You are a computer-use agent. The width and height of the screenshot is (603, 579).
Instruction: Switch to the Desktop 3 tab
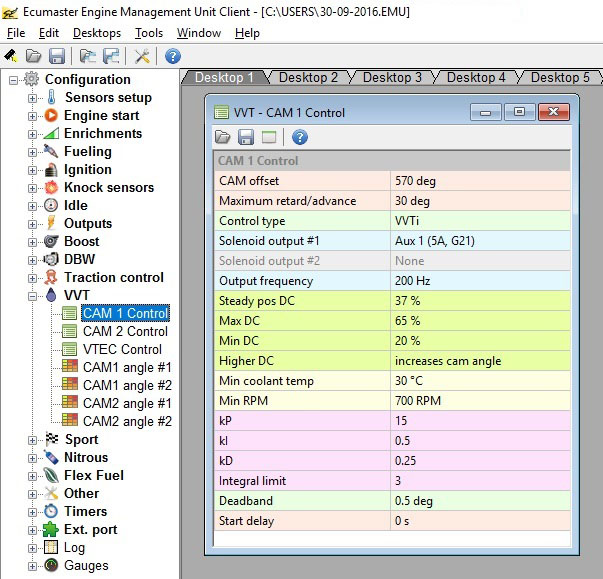[x=392, y=77]
